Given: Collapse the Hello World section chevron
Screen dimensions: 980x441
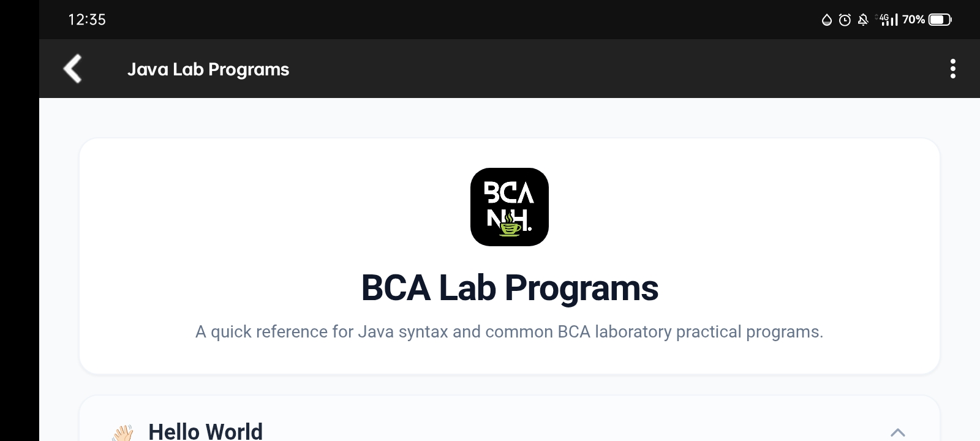Looking at the screenshot, I should pos(897,432).
